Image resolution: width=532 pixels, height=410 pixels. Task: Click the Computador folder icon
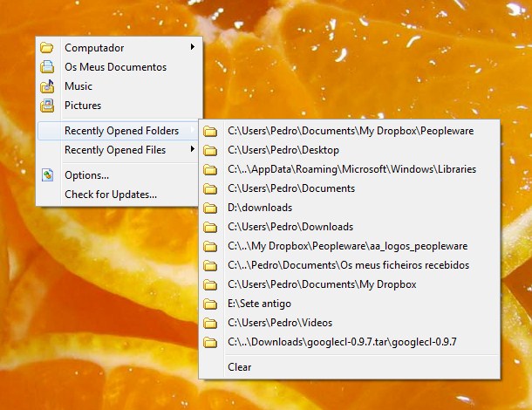pyautogui.click(x=47, y=48)
